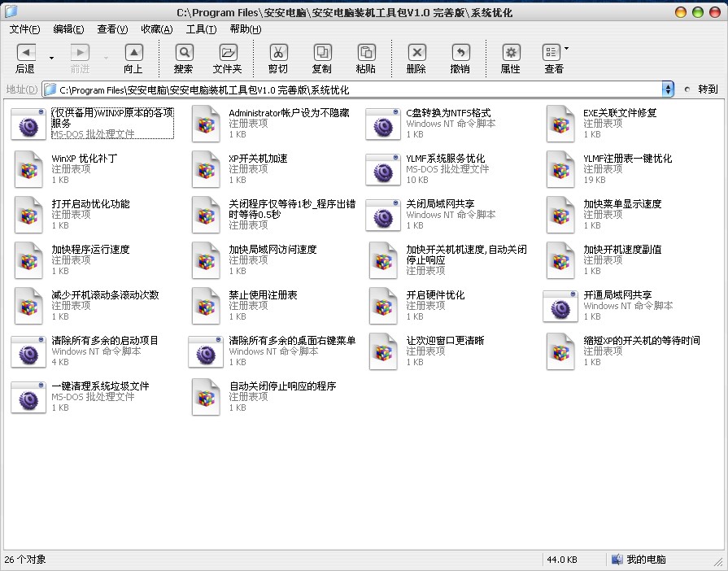Select the WINXP原本的各项服务 batch file icon
The height and width of the screenshot is (571, 728).
click(28, 124)
